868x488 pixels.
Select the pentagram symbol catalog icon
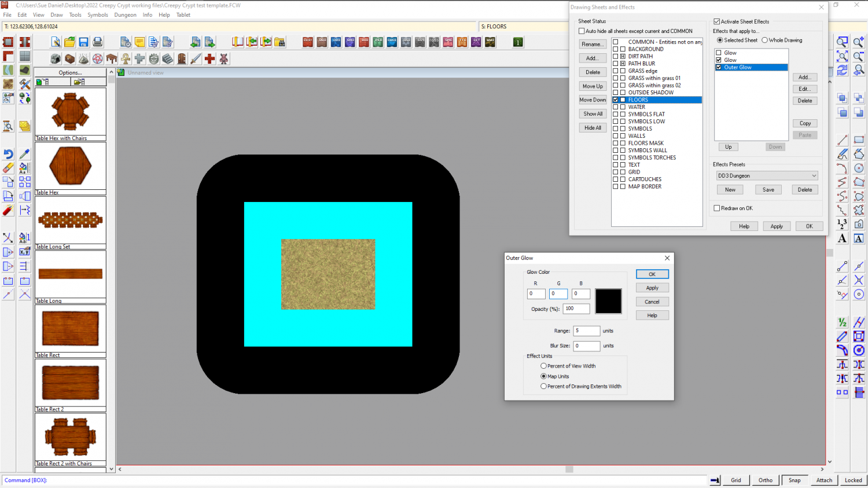tap(98, 59)
